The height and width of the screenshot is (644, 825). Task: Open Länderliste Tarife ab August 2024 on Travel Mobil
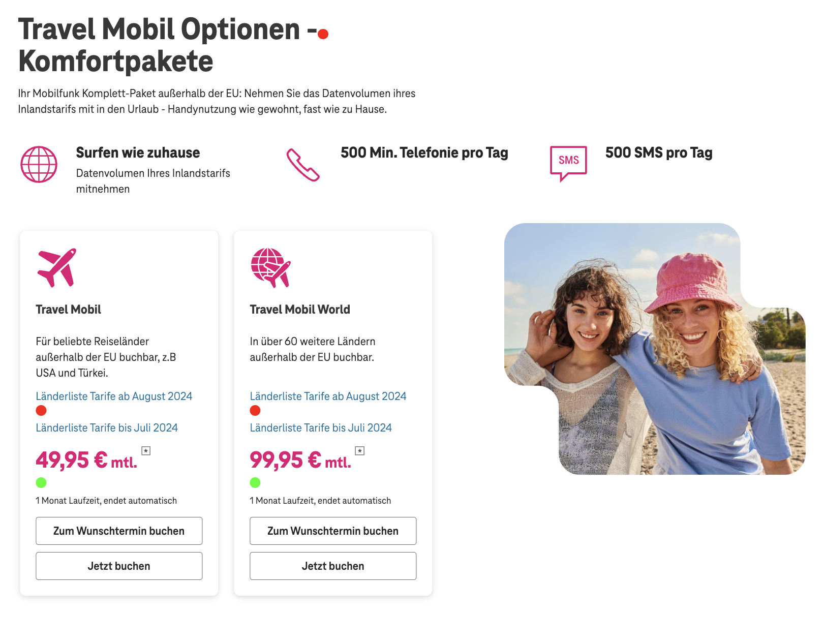pos(114,396)
